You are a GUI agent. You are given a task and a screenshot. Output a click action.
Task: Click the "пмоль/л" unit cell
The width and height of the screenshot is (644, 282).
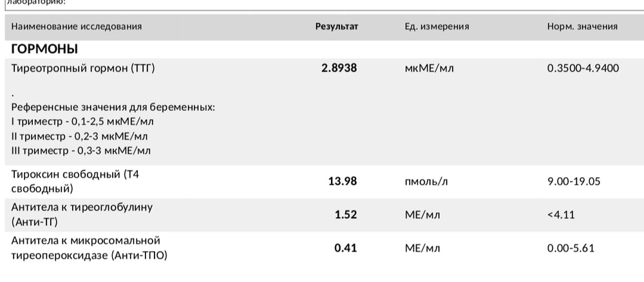click(425, 182)
